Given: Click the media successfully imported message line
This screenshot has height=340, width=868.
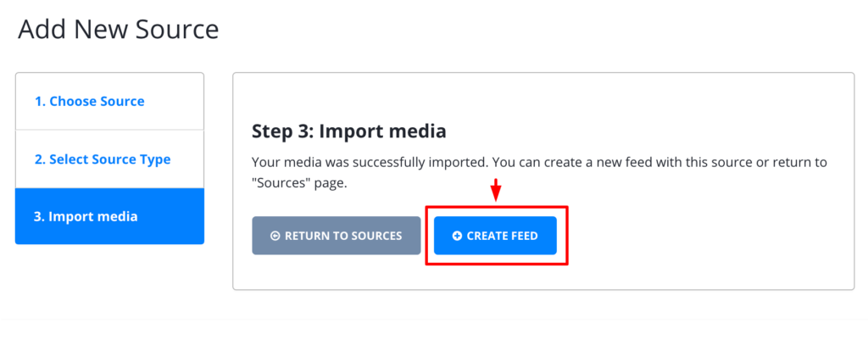Looking at the screenshot, I should [x=539, y=163].
